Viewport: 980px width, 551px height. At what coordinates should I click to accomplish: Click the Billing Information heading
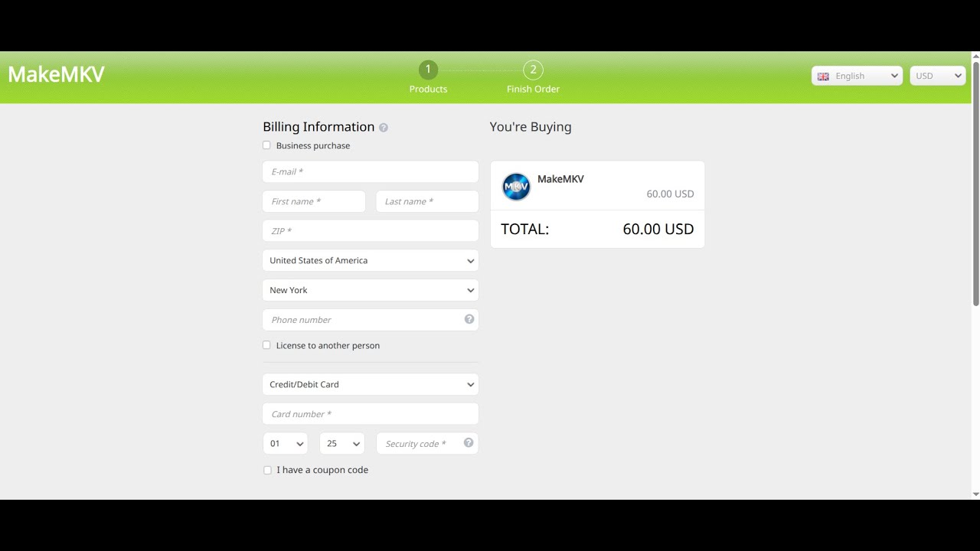click(x=318, y=127)
